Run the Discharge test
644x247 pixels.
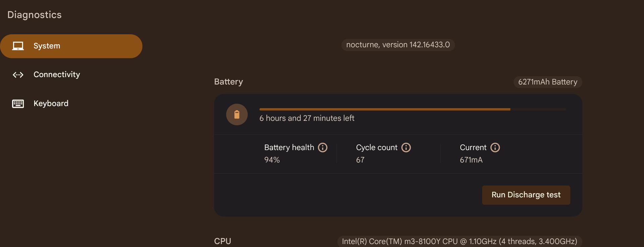(526, 195)
